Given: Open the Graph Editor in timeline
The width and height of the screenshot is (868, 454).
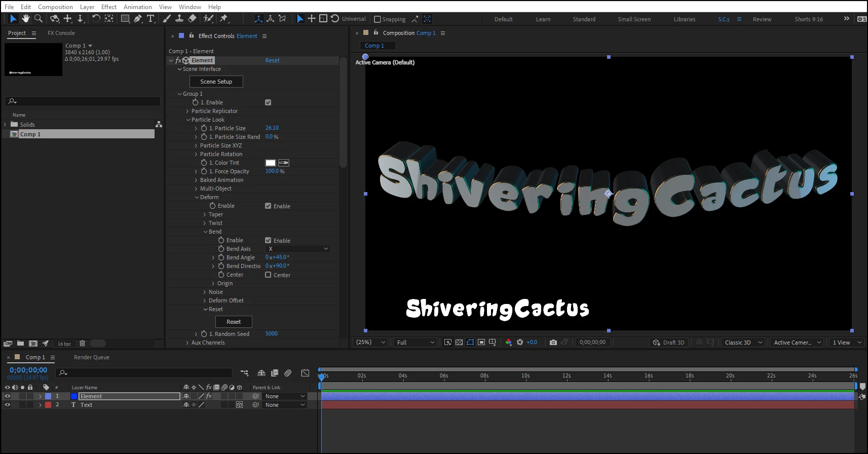Looking at the screenshot, I should pyautogui.click(x=305, y=373).
